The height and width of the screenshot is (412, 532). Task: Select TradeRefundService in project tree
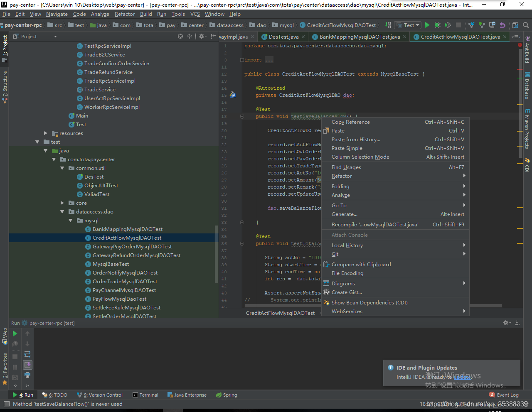point(108,72)
